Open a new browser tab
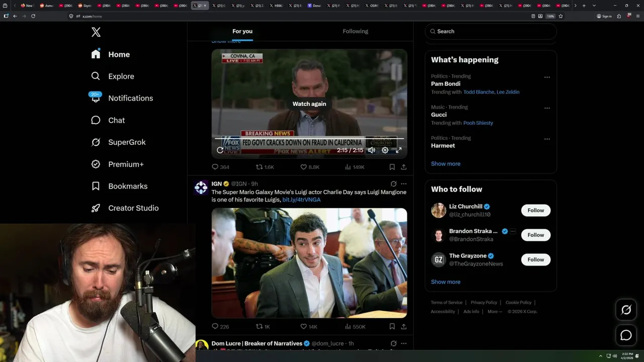Screen dimensions: 644x362 click(x=584, y=6)
